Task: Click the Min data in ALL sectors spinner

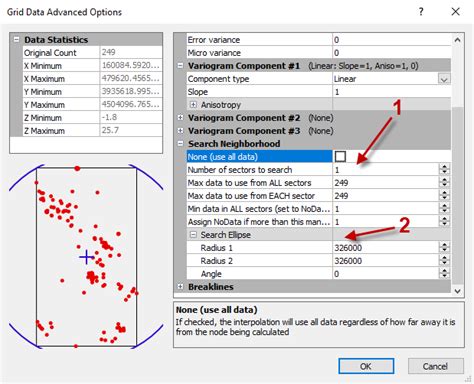Action: coord(444,209)
